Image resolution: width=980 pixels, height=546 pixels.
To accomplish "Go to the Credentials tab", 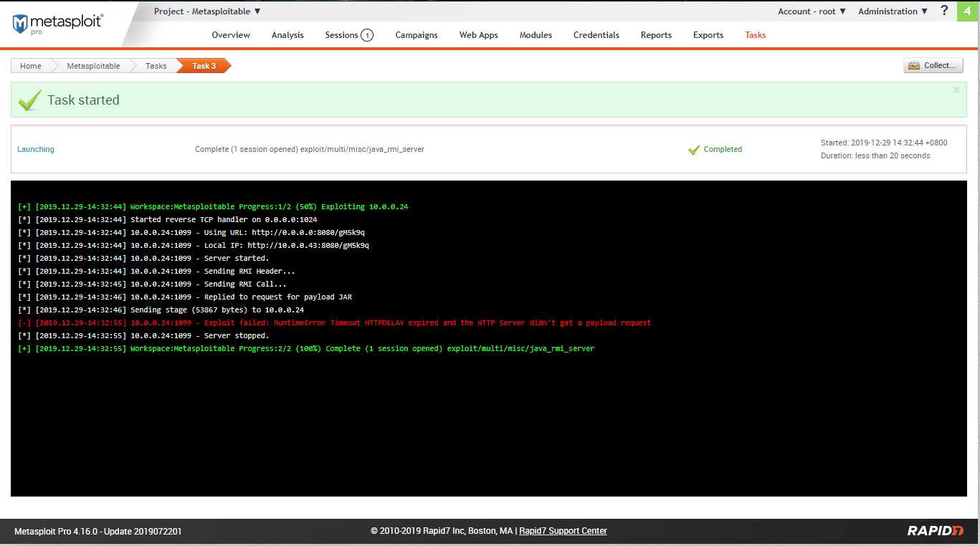I will tap(596, 35).
